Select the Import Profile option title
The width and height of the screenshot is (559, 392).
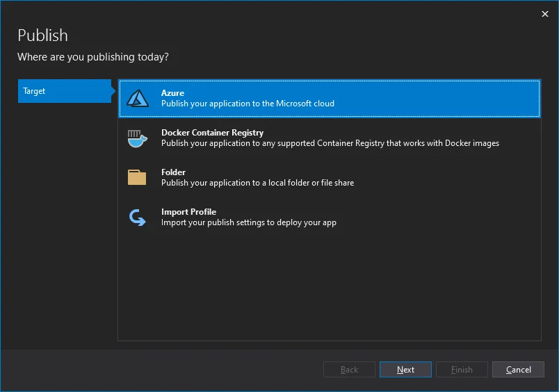click(x=188, y=212)
